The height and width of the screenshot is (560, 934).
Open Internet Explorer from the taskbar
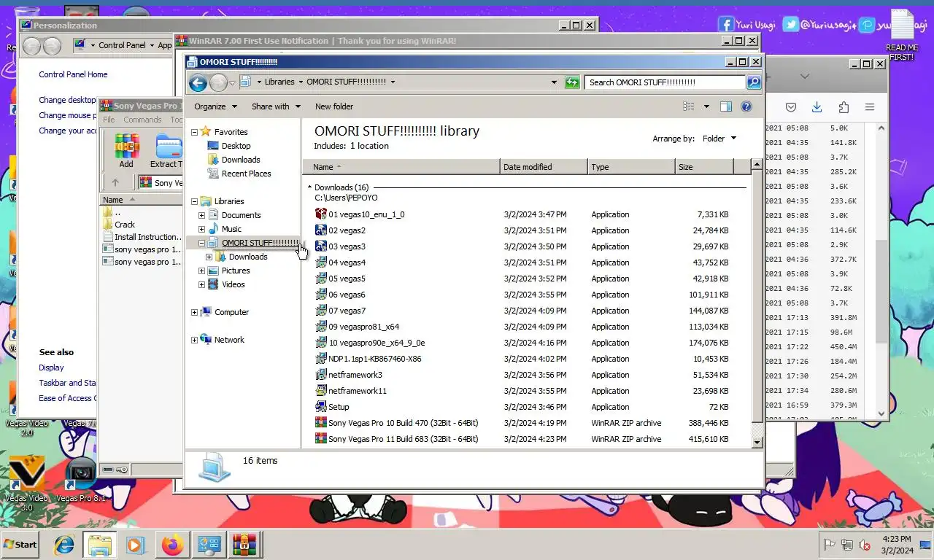tap(64, 545)
